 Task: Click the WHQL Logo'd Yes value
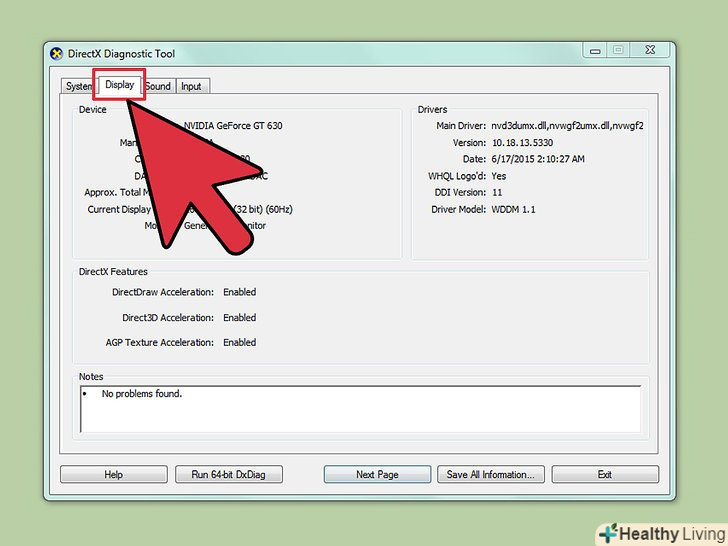pyautogui.click(x=499, y=176)
